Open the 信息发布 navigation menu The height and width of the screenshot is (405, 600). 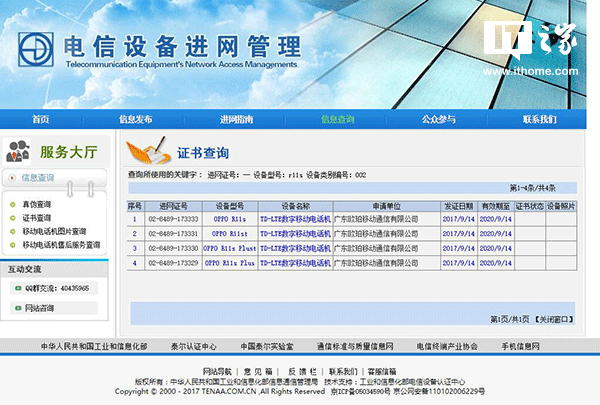point(136,119)
